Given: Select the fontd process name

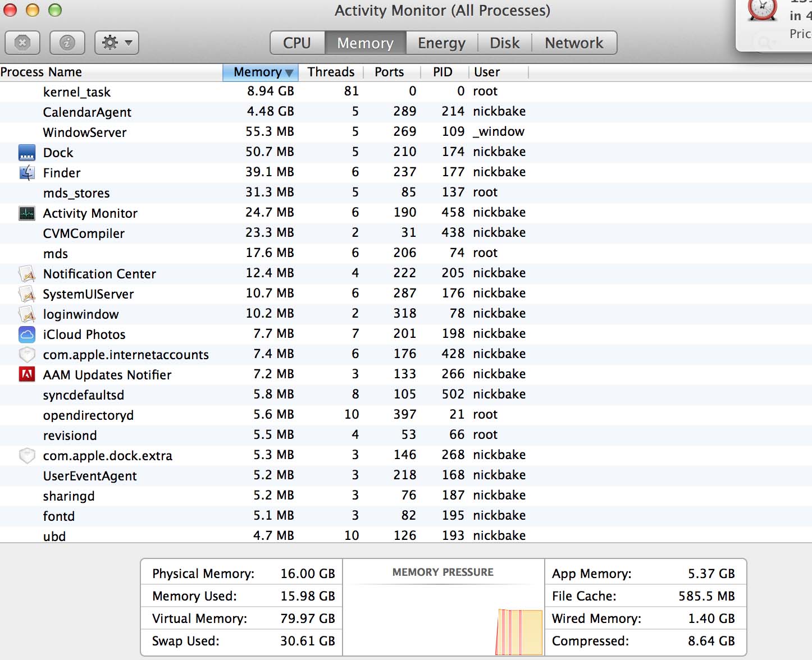Looking at the screenshot, I should pyautogui.click(x=59, y=516).
